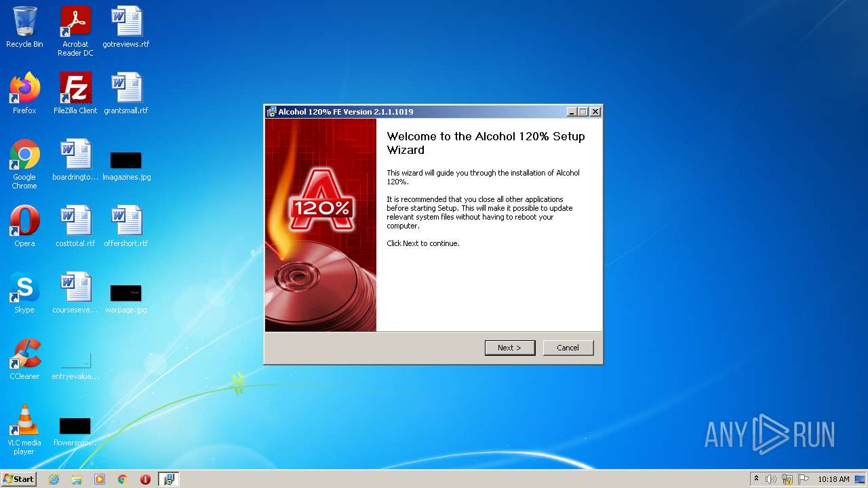Select warpage.jpg image file
Image resolution: width=868 pixels, height=488 pixels.
pos(126,299)
